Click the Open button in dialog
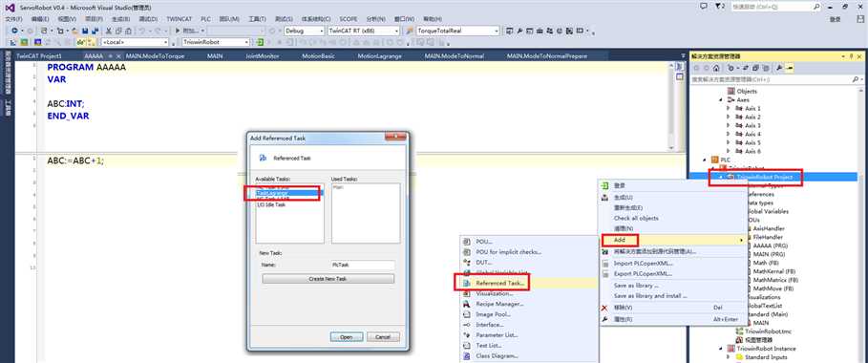The image size is (868, 363). pyautogui.click(x=347, y=337)
